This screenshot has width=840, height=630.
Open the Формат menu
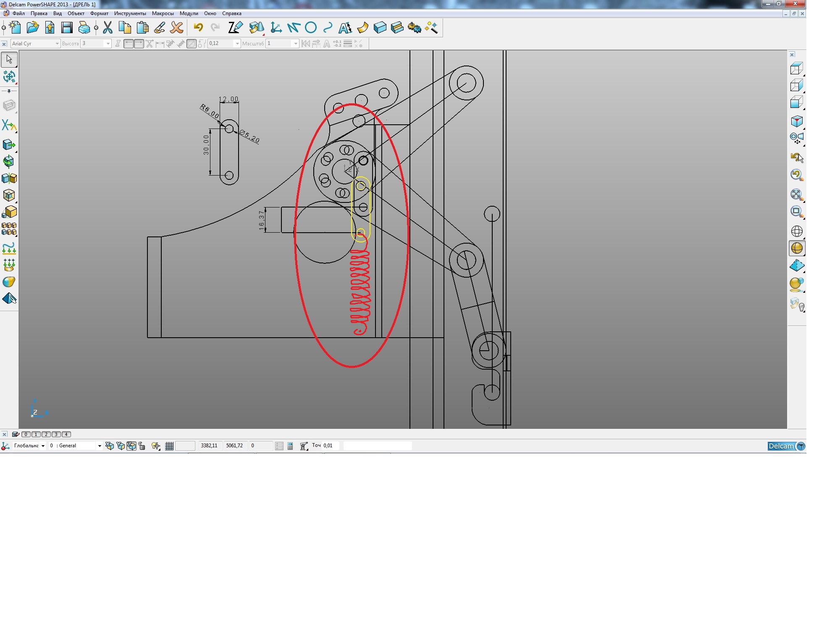click(99, 13)
